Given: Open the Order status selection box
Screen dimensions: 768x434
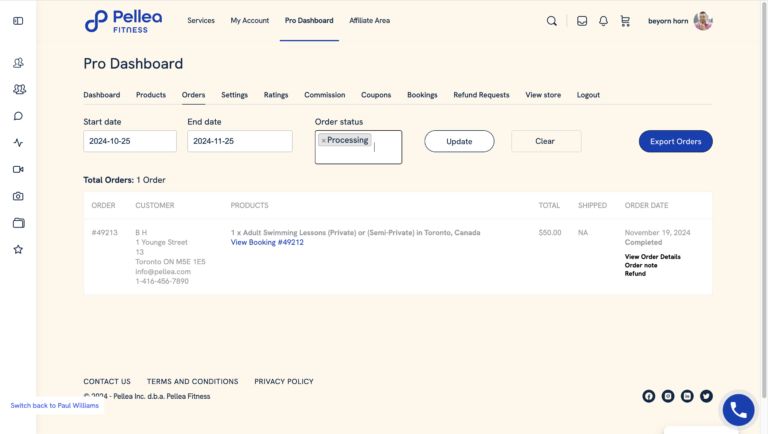Looking at the screenshot, I should coord(359,147).
